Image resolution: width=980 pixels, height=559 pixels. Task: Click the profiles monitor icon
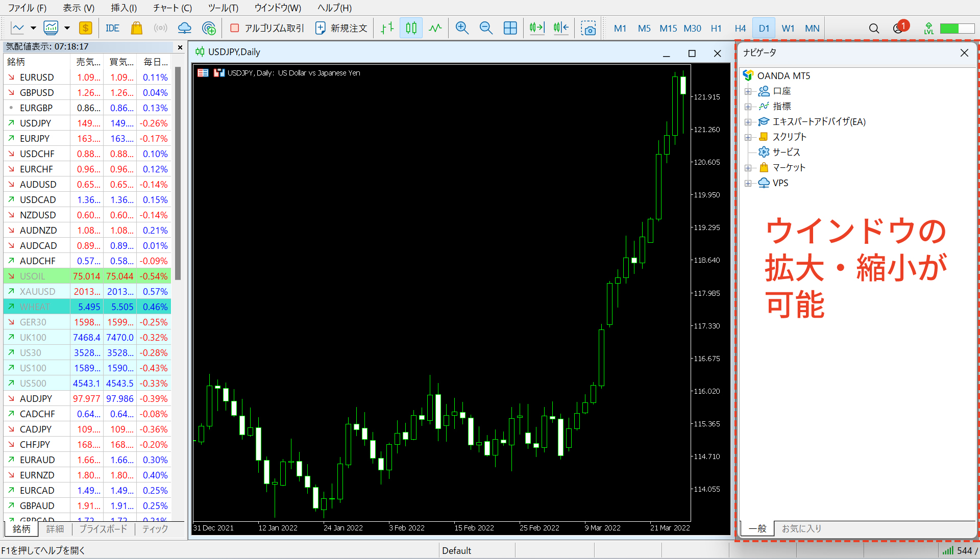tap(51, 28)
